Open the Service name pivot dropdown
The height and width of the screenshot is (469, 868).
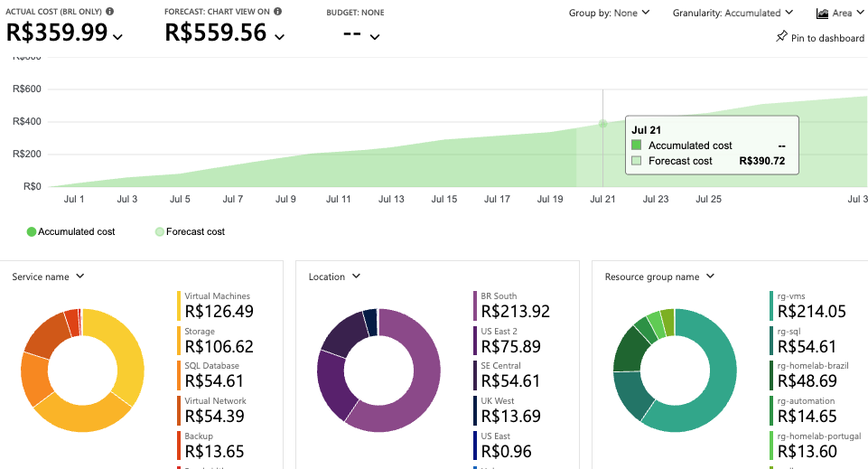pos(48,277)
